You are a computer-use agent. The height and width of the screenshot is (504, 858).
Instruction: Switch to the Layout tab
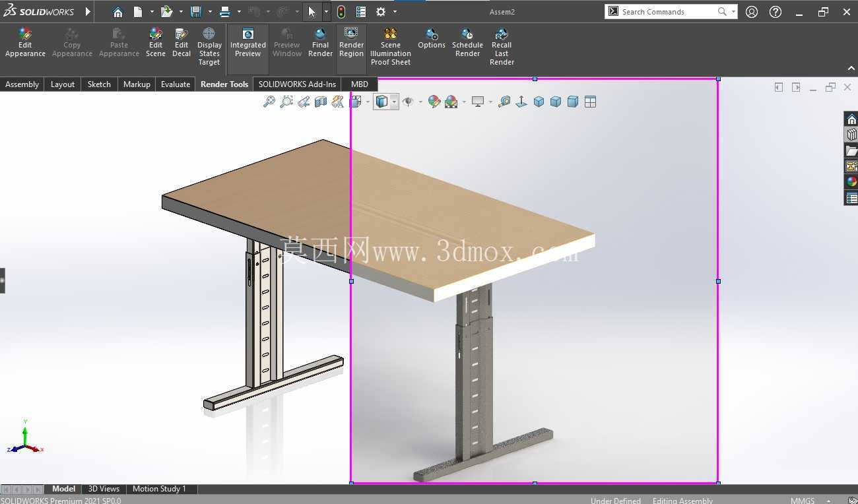click(63, 84)
